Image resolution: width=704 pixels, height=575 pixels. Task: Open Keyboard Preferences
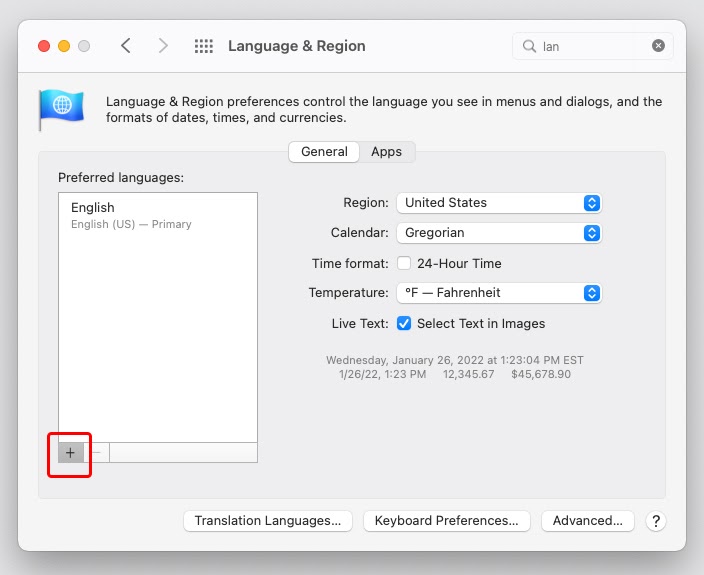(x=447, y=521)
